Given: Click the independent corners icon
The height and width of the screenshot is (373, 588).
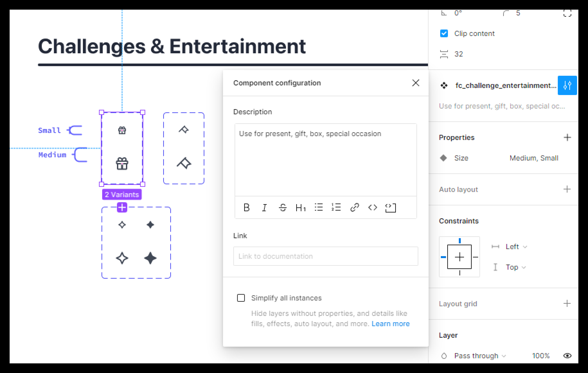Looking at the screenshot, I should (x=567, y=13).
